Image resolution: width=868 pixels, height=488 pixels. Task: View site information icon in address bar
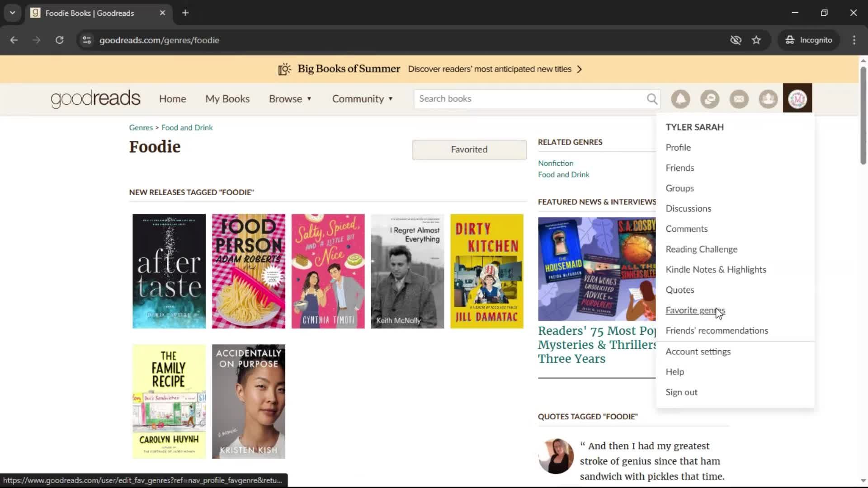click(x=87, y=40)
